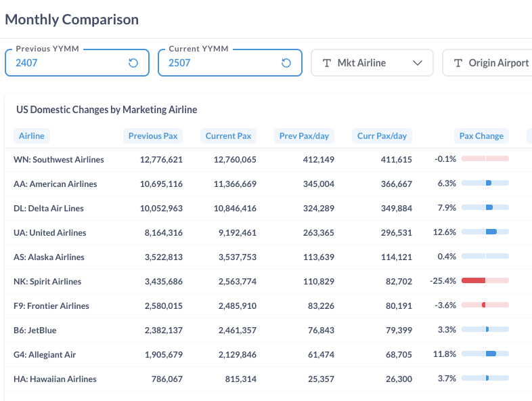The image size is (532, 401).
Task: Click JetBlue prev pax/day value 76,843
Action: click(321, 331)
